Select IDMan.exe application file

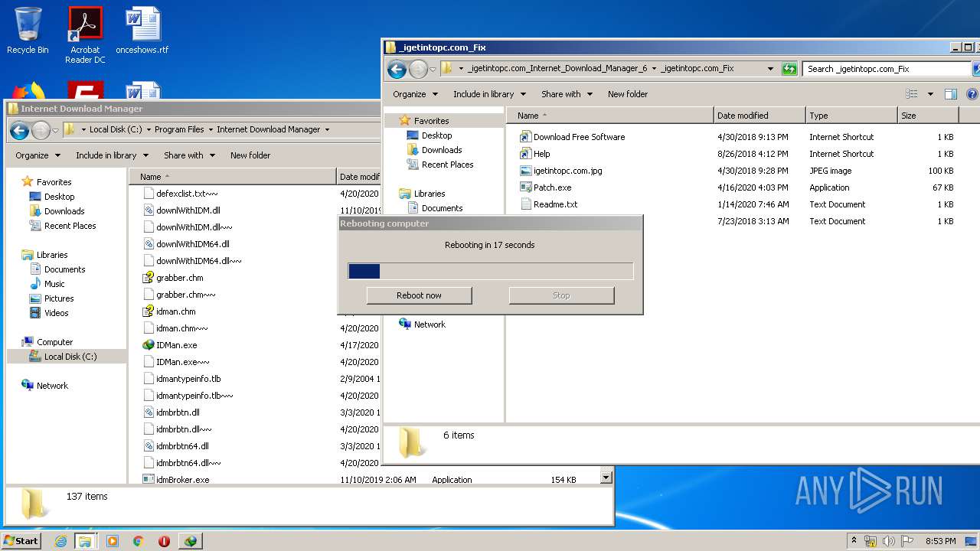coord(176,345)
